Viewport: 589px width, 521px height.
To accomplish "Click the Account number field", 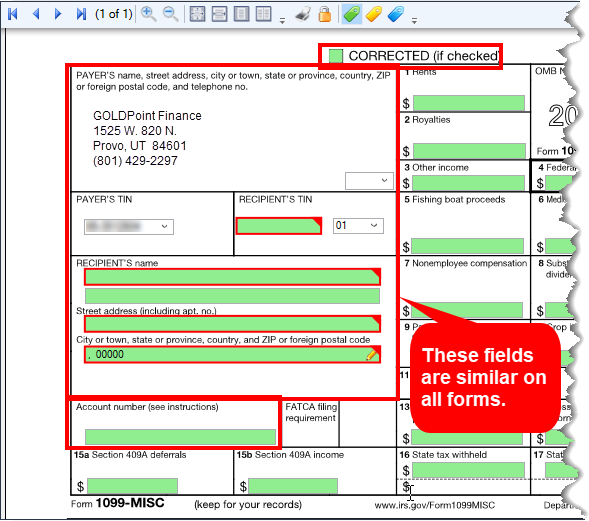I will pyautogui.click(x=180, y=437).
